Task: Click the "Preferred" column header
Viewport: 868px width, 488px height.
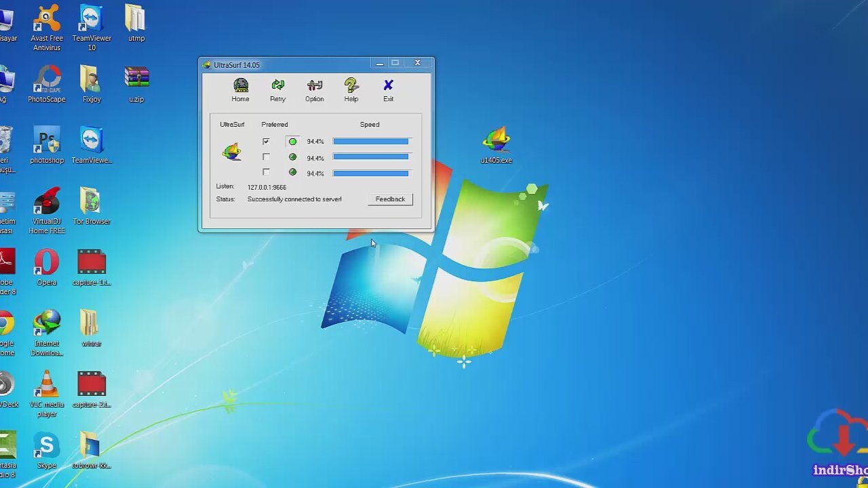Action: (x=275, y=125)
